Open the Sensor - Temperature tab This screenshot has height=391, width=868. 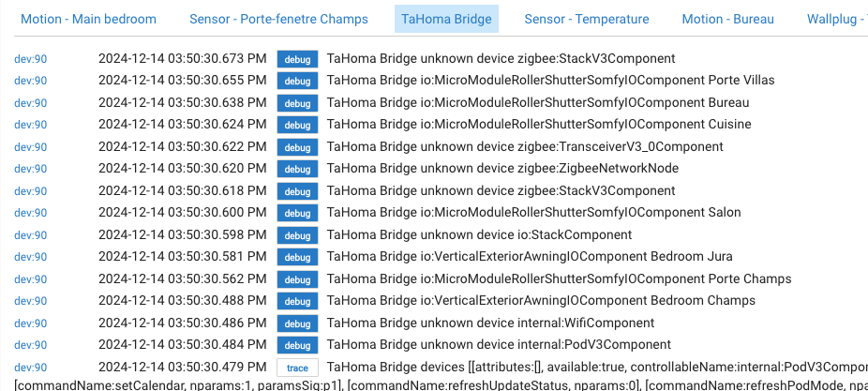point(587,19)
